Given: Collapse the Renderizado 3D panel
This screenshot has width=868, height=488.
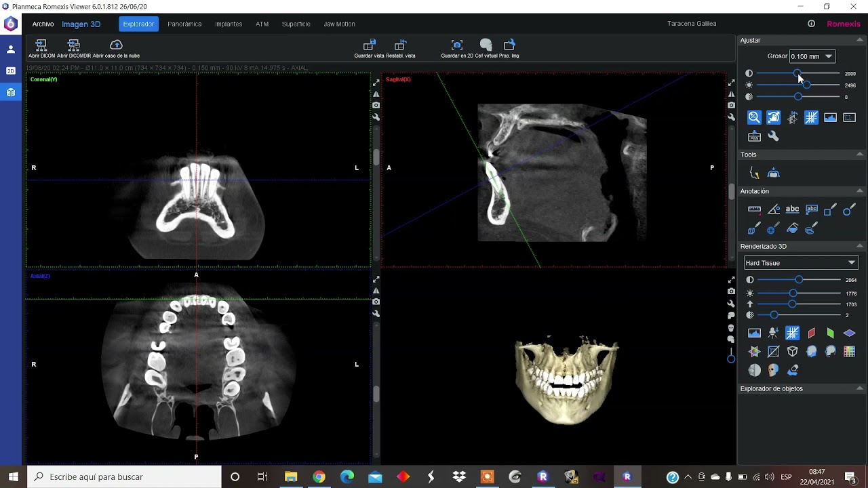Looking at the screenshot, I should click(x=860, y=246).
